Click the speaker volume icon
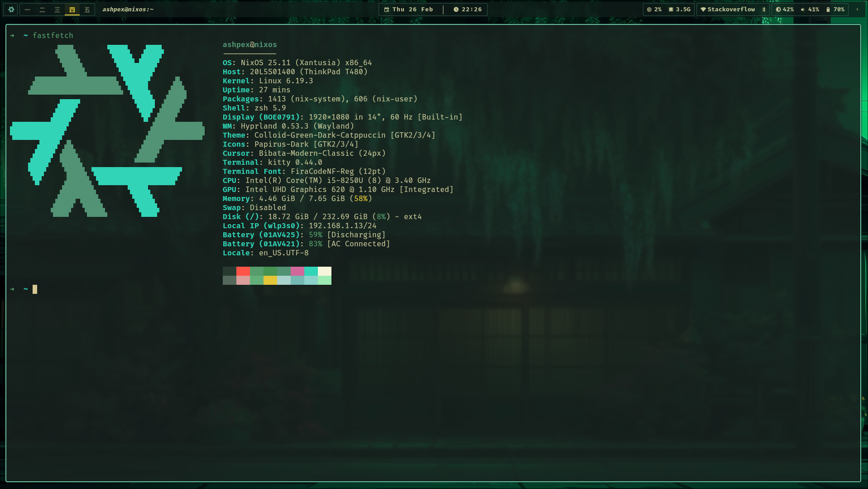The height and width of the screenshot is (489, 868). [802, 10]
